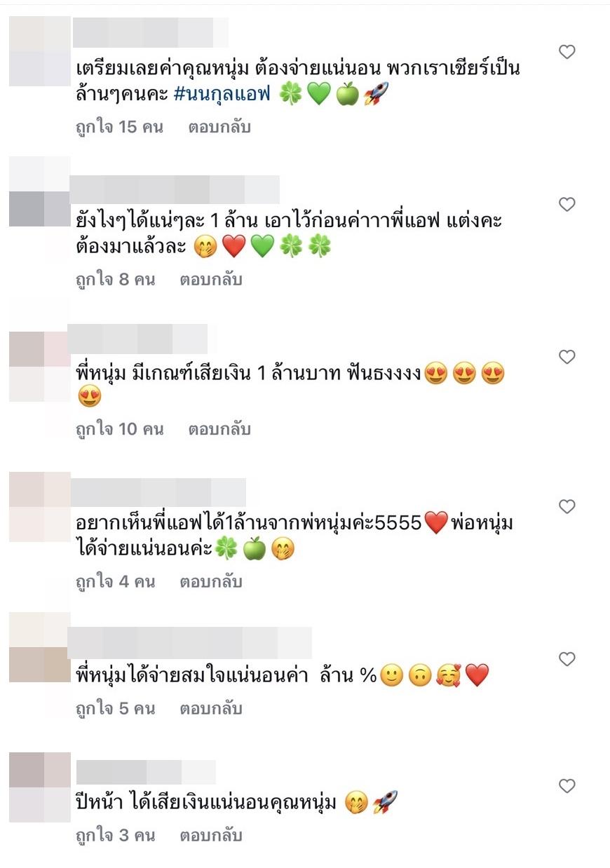
Task: Tap heart on the 'ยังไงๆได้แน่ๆละ 1 ล้าน' comment
Action: [x=567, y=205]
